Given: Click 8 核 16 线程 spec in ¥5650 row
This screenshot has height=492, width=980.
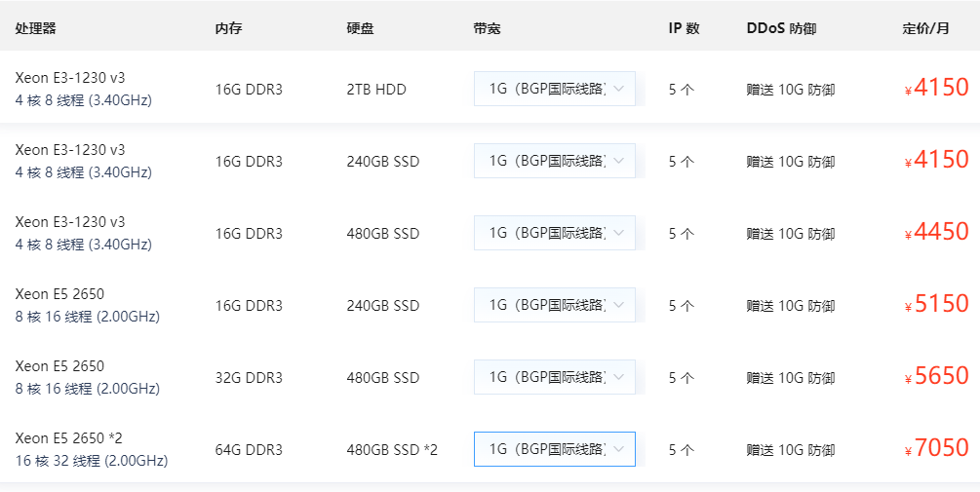Looking at the screenshot, I should pyautogui.click(x=88, y=389).
